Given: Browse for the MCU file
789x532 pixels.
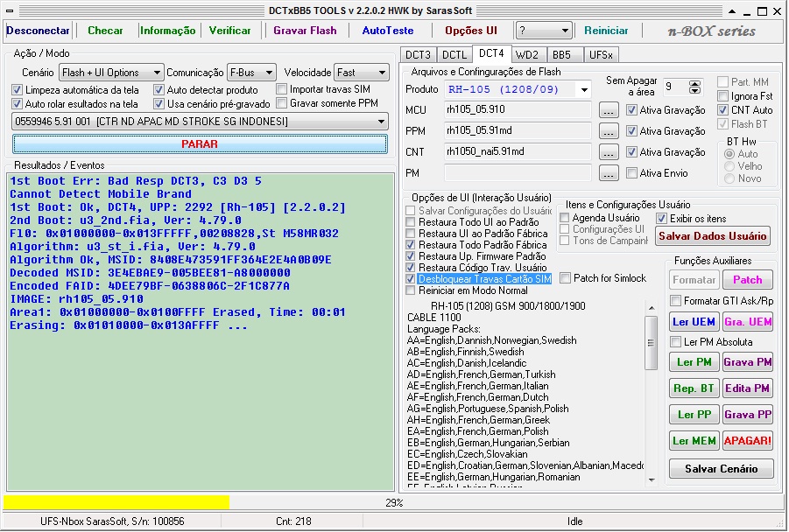Looking at the screenshot, I should pos(609,110).
